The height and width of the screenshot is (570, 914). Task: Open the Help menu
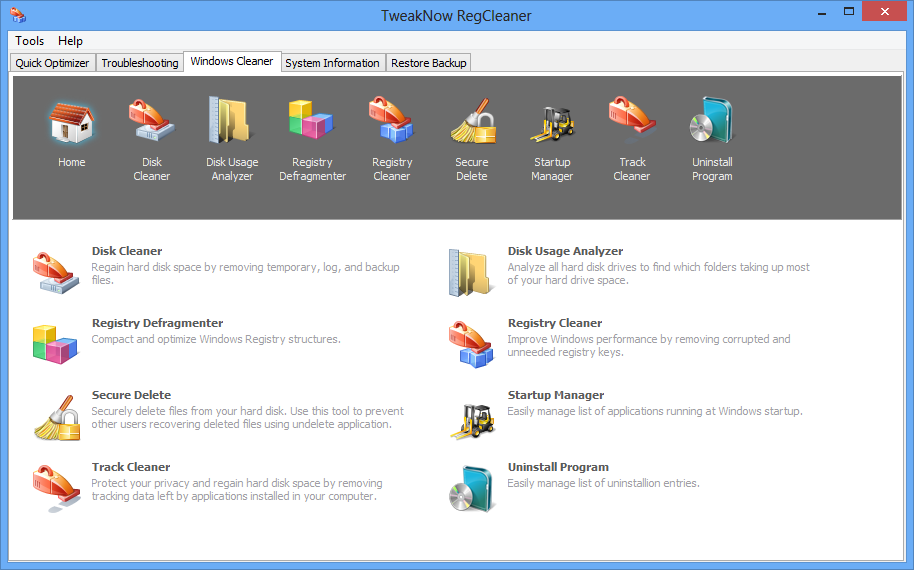point(70,41)
